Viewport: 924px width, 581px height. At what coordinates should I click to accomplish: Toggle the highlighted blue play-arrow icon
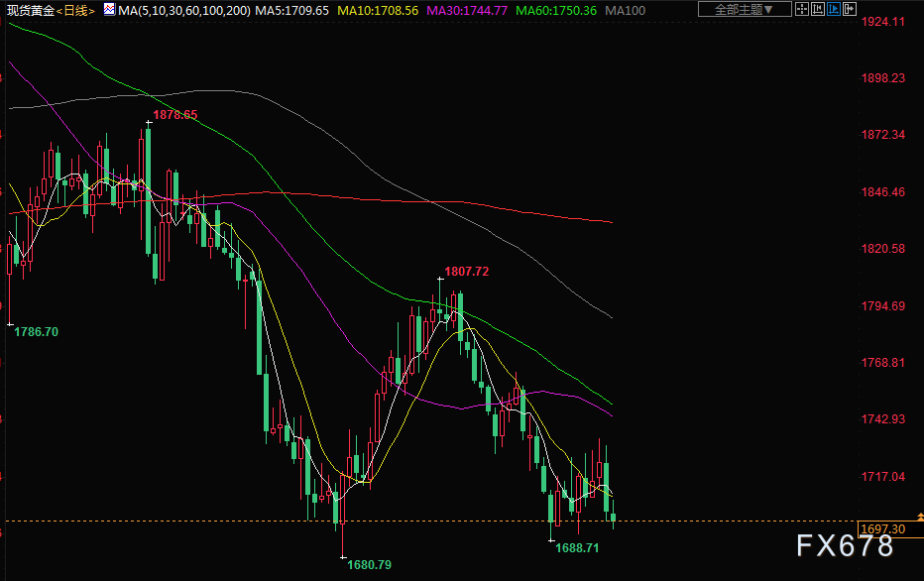[834, 10]
